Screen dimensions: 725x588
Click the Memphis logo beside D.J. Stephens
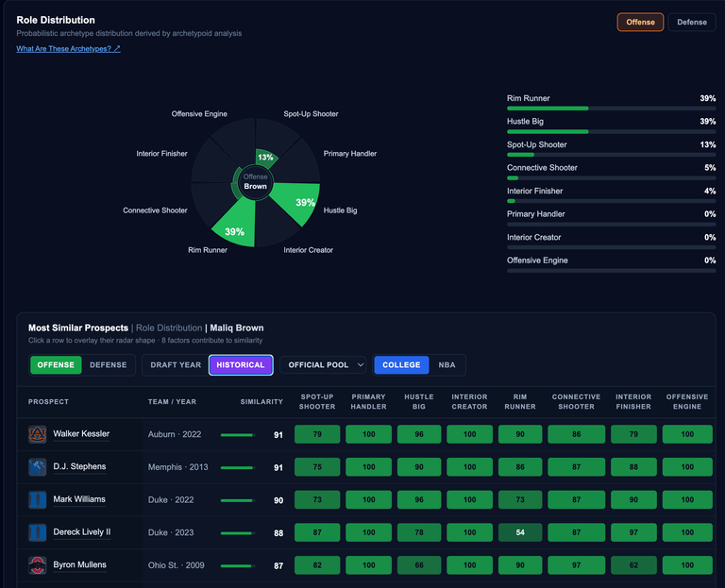(x=38, y=467)
